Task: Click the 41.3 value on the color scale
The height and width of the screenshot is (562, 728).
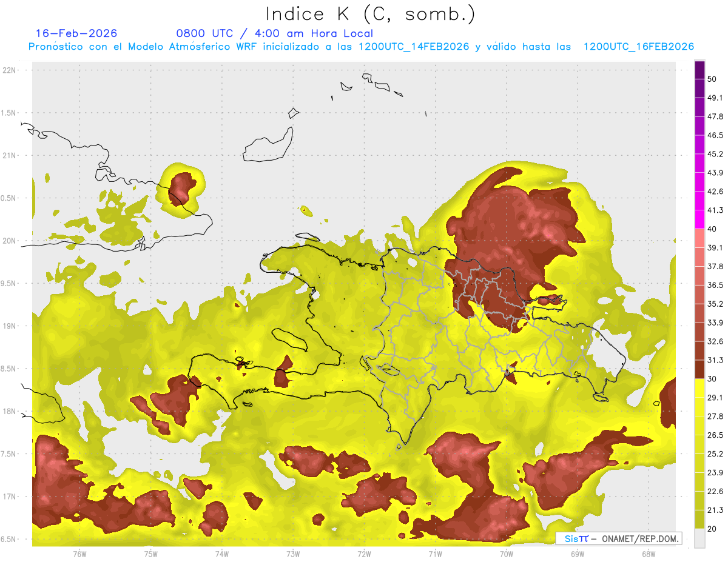Action: click(x=715, y=210)
